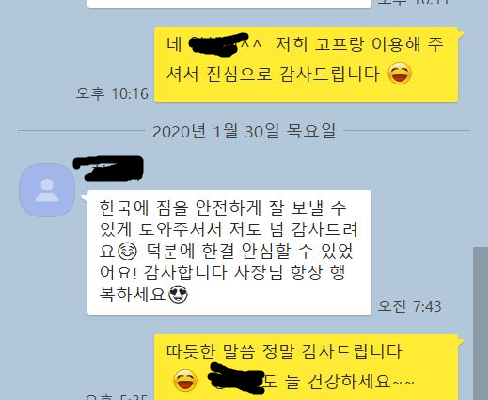The height and width of the screenshot is (400, 488).
Task: Click the partially visible white bubble at the top
Action: coord(229,4)
